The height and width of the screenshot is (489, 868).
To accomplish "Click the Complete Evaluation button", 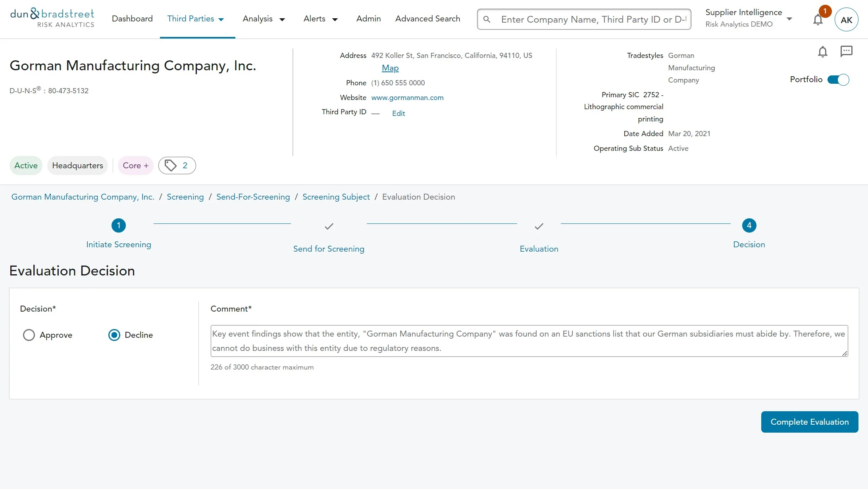I will click(x=809, y=422).
